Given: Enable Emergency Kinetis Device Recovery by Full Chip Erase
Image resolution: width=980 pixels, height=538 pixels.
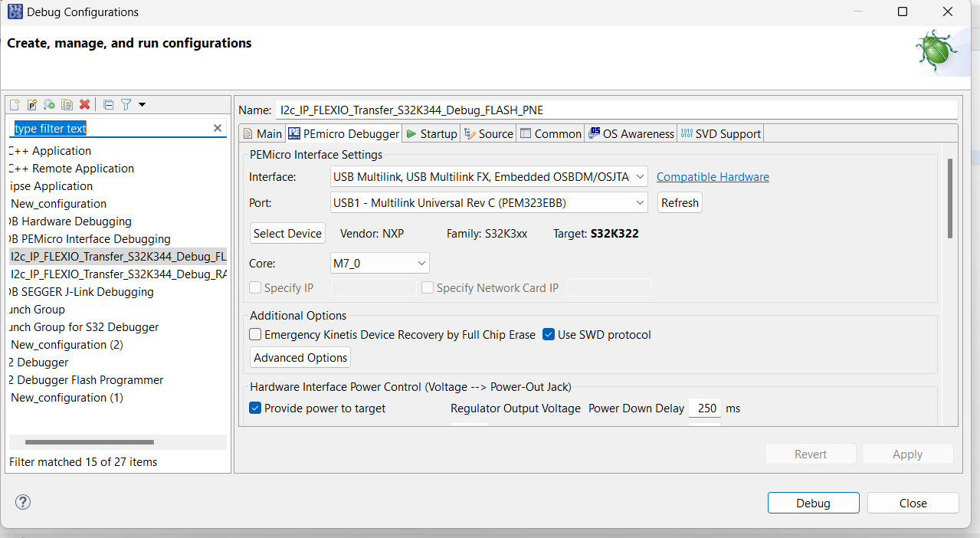Looking at the screenshot, I should [255, 334].
